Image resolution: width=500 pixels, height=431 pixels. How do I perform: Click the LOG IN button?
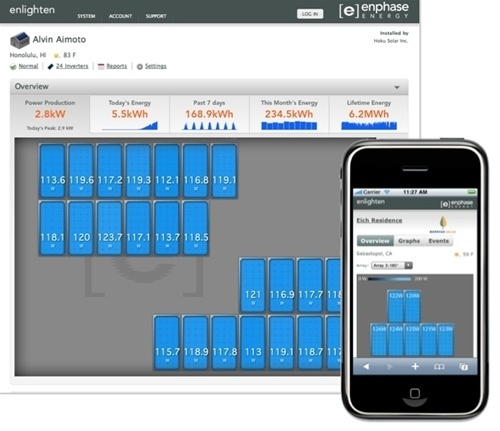pyautogui.click(x=310, y=14)
